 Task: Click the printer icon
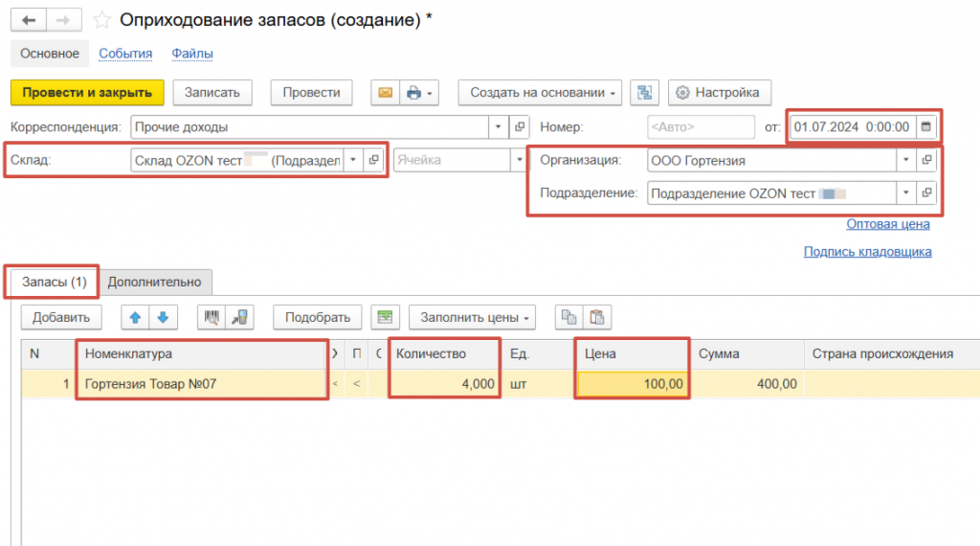413,93
